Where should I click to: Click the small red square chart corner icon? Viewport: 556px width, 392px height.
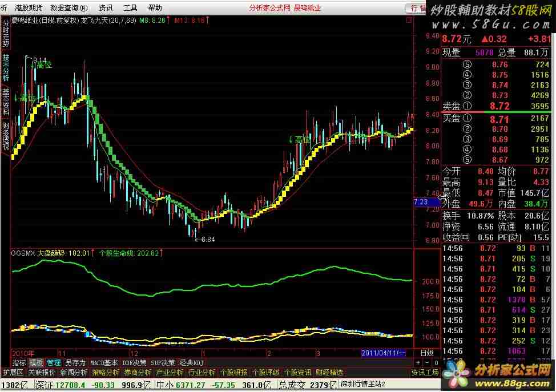pyautogui.click(x=409, y=20)
